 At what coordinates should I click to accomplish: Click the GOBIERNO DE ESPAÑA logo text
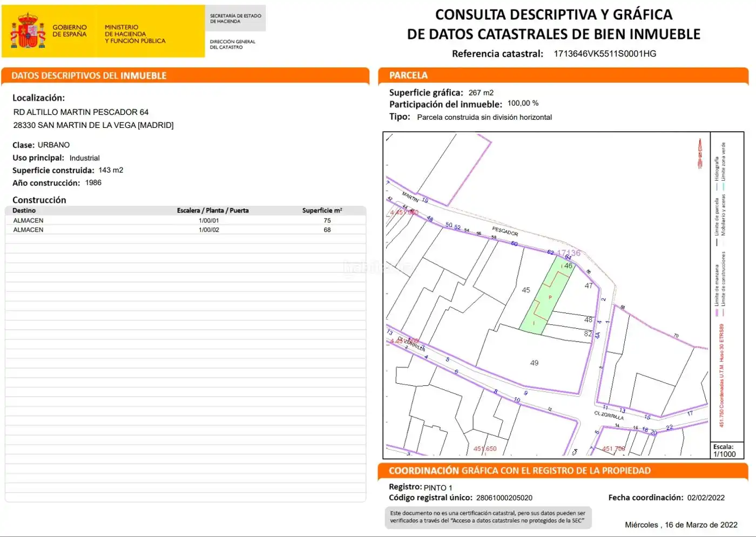70,31
